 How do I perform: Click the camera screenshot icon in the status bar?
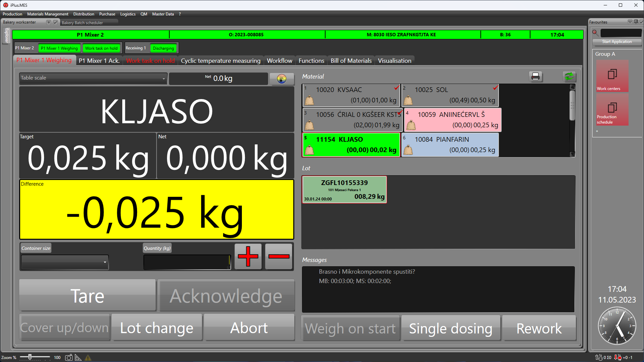point(69,358)
